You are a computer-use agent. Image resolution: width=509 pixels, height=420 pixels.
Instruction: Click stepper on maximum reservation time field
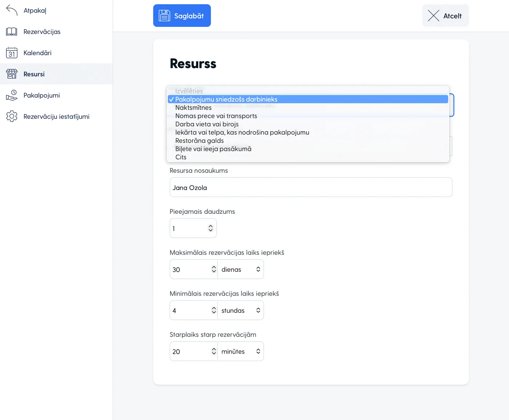pyautogui.click(x=214, y=269)
